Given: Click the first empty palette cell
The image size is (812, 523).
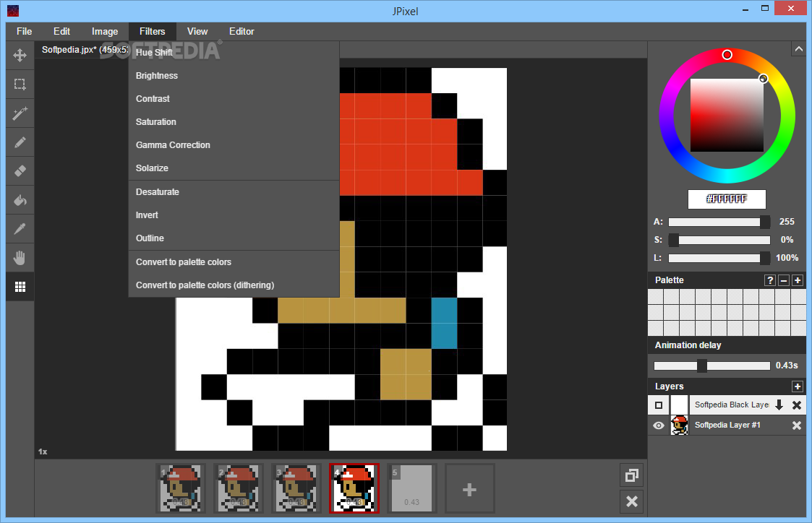Looking at the screenshot, I should coord(656,297).
